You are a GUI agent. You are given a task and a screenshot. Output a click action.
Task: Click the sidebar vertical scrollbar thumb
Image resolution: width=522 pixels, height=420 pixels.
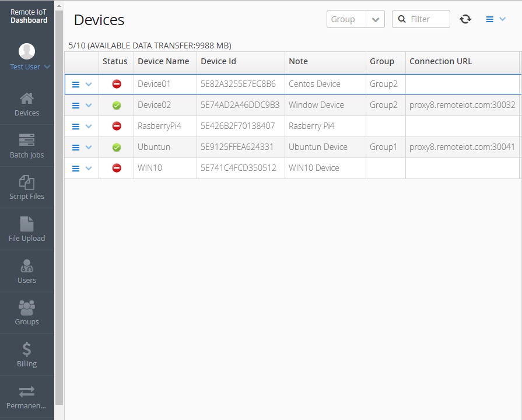click(59, 208)
